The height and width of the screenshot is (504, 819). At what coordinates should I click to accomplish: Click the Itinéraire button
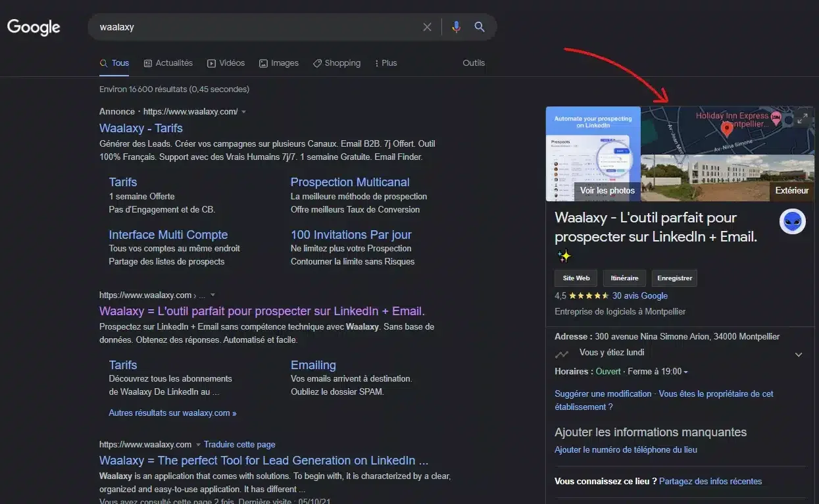point(624,278)
